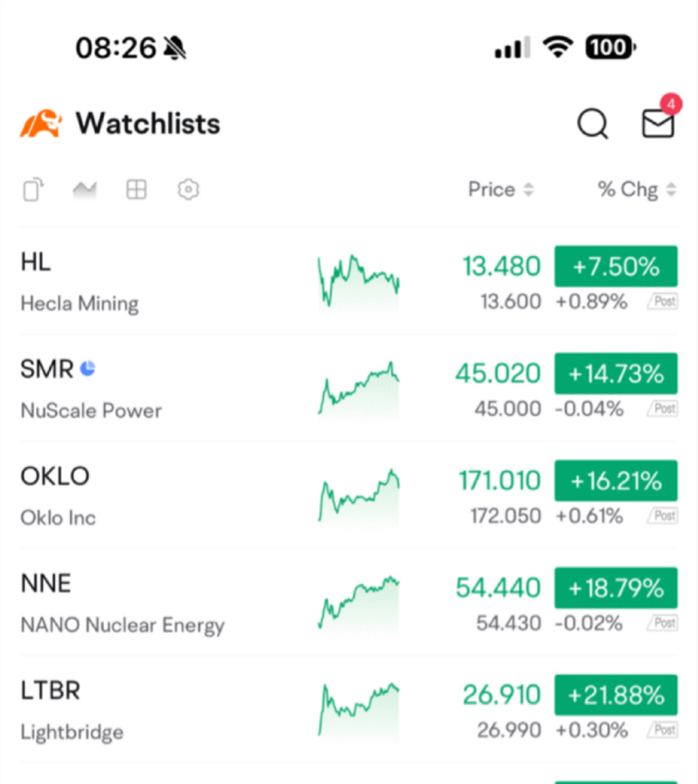Image resolution: width=698 pixels, height=784 pixels.
Task: Tap the moomoo bull logo
Action: (41, 123)
